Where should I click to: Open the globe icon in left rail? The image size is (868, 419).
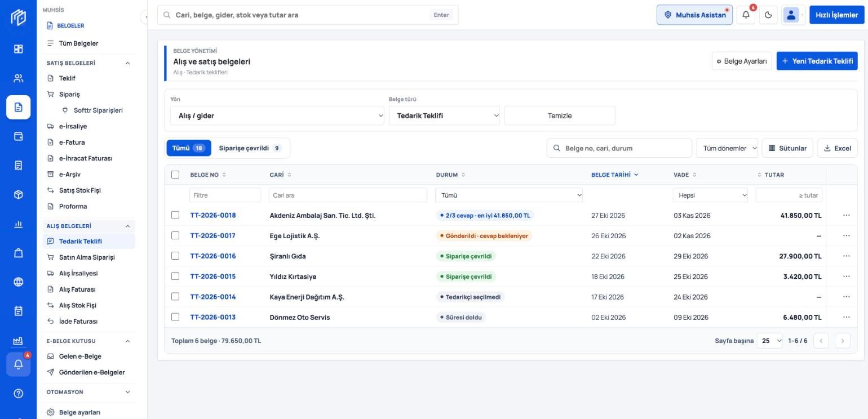19,282
